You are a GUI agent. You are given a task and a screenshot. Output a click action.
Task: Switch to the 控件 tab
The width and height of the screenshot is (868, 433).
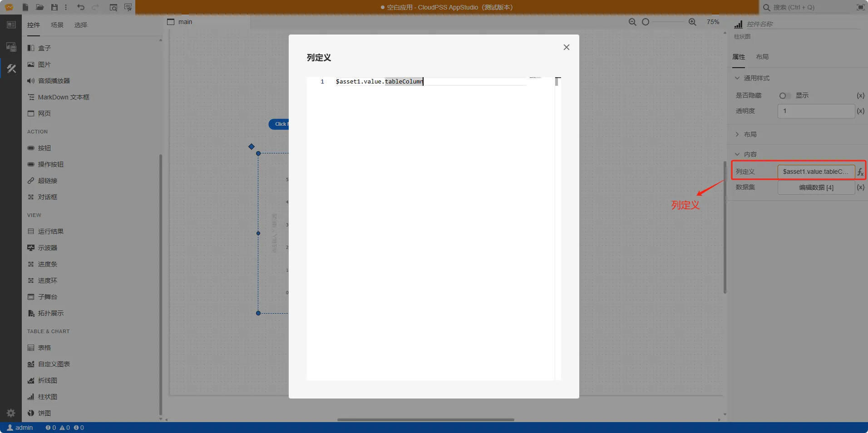point(34,25)
